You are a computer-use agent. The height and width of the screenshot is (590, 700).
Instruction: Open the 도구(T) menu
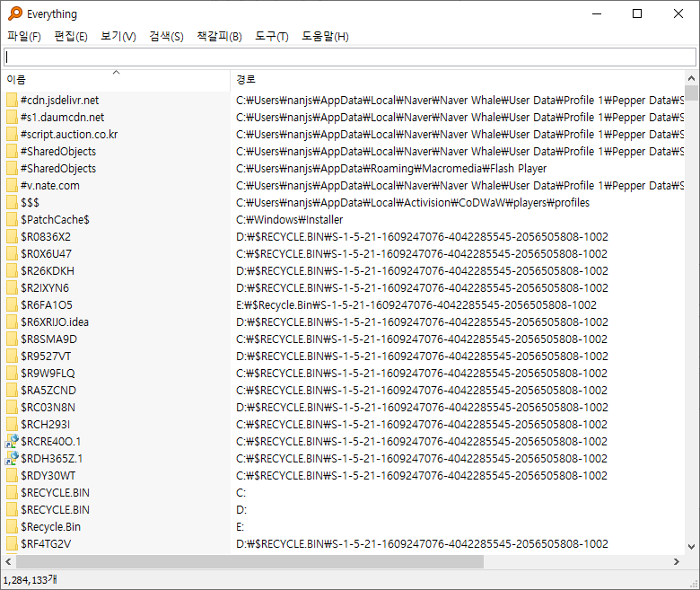[x=271, y=37]
